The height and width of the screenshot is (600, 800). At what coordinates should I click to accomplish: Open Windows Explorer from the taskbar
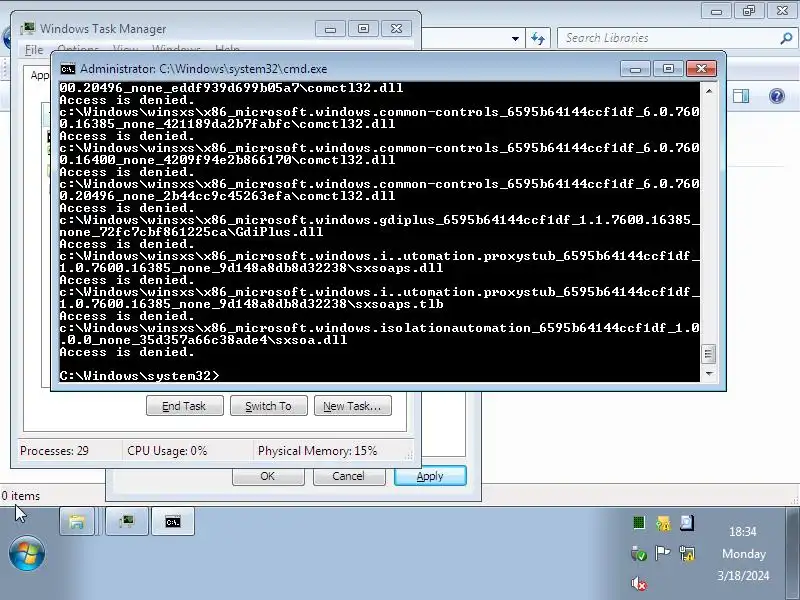(x=77, y=521)
